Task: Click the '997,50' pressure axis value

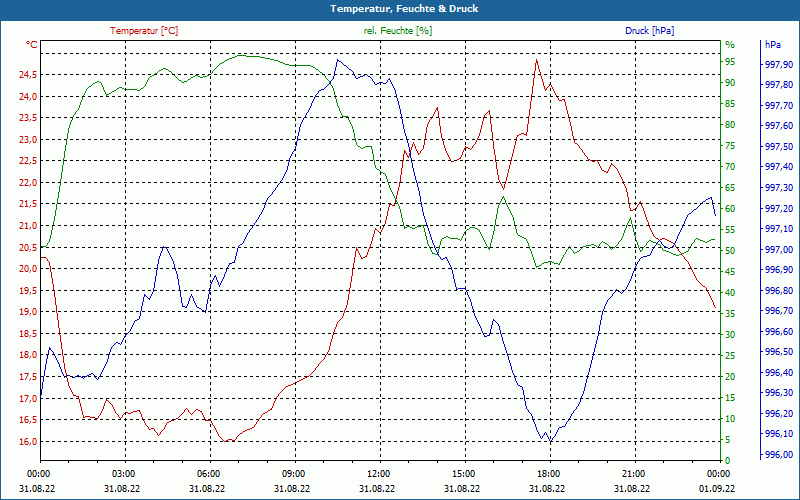Action: pyautogui.click(x=779, y=147)
